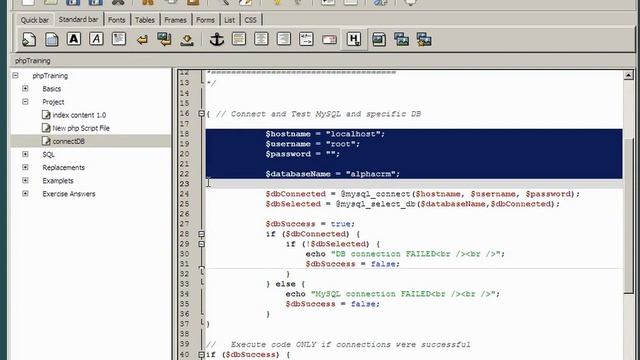Click the Insert image icon
The image size is (640, 360).
(x=379, y=40)
